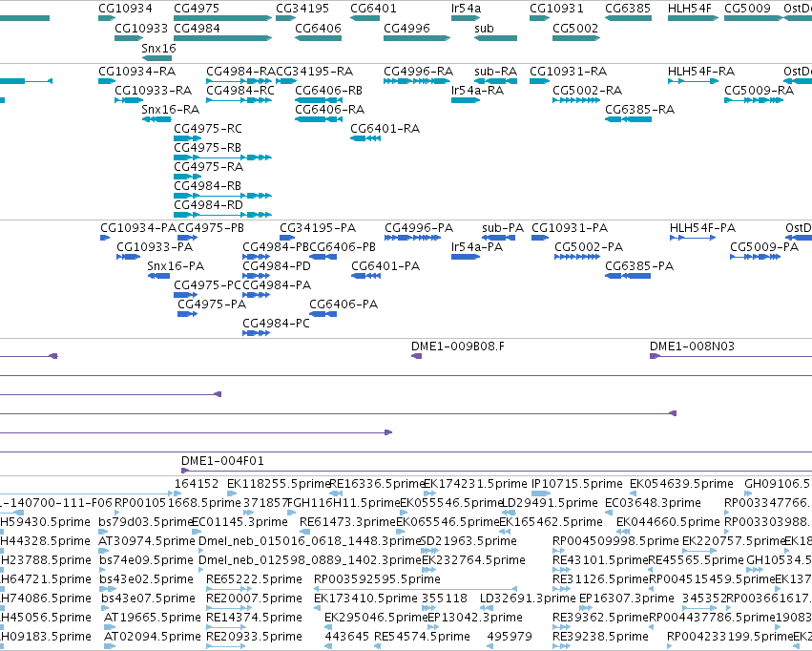
Task: Select the Ir54a gene label
Action: point(466,9)
